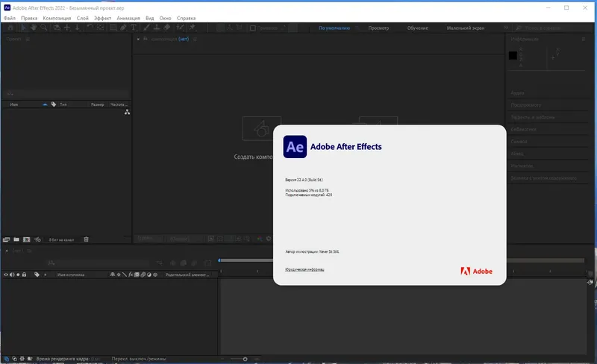Toggle the fx effects switch column

click(131, 274)
